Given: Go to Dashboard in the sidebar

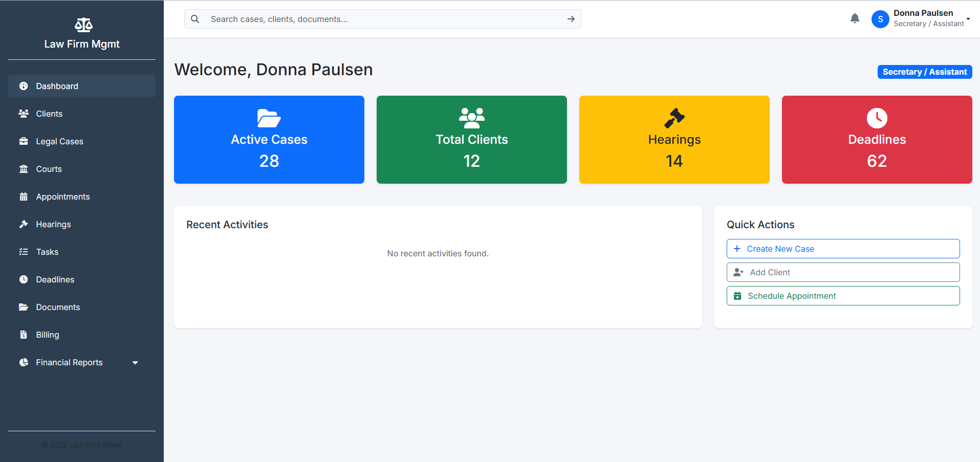Looking at the screenshot, I should [x=82, y=86].
